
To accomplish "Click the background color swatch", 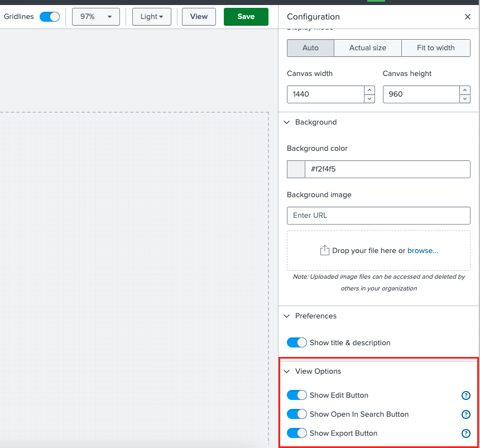I will (x=296, y=169).
